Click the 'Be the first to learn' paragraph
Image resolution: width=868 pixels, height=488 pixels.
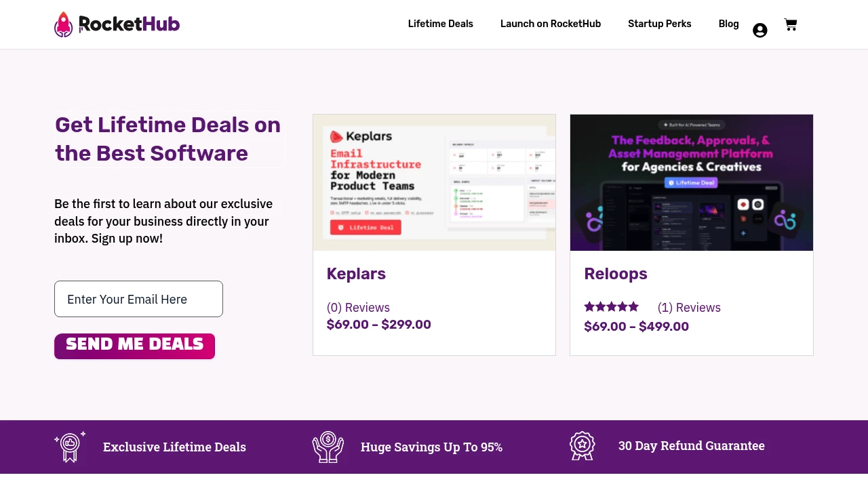click(x=163, y=221)
